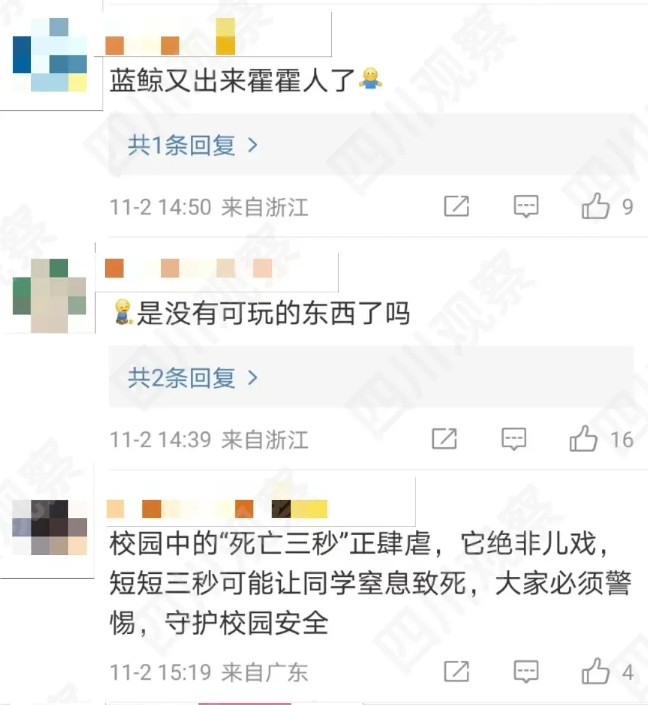Open username above the whale comment
Image resolution: width=648 pixels, height=705 pixels.
click(x=170, y=37)
